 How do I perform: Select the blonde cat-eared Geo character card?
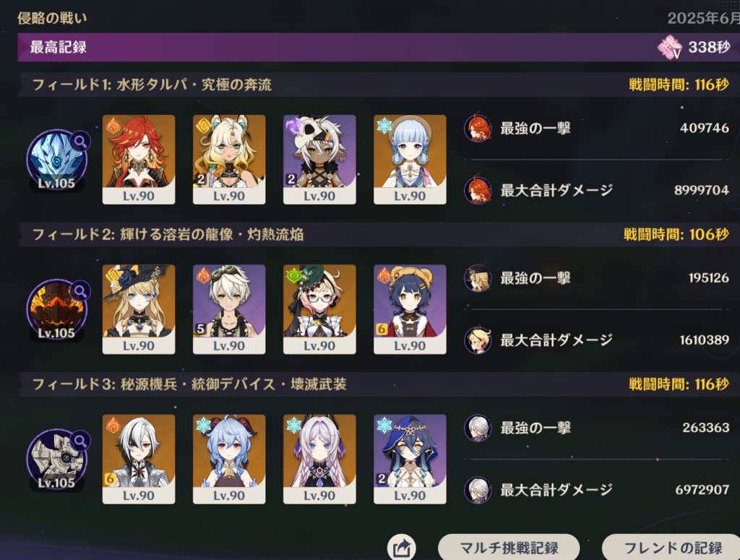(x=229, y=160)
